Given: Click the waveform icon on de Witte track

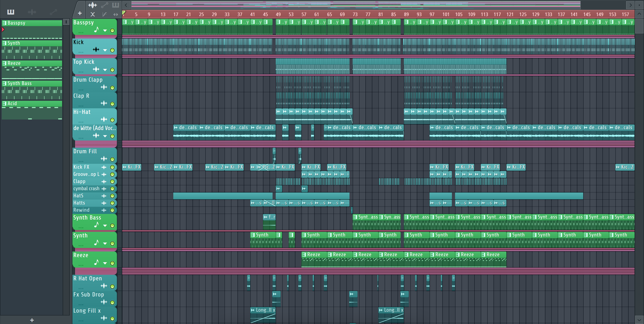Looking at the screenshot, I should point(96,136).
